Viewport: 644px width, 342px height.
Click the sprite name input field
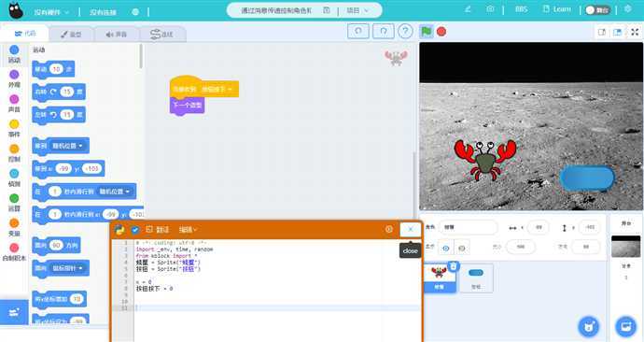pyautogui.click(x=468, y=227)
